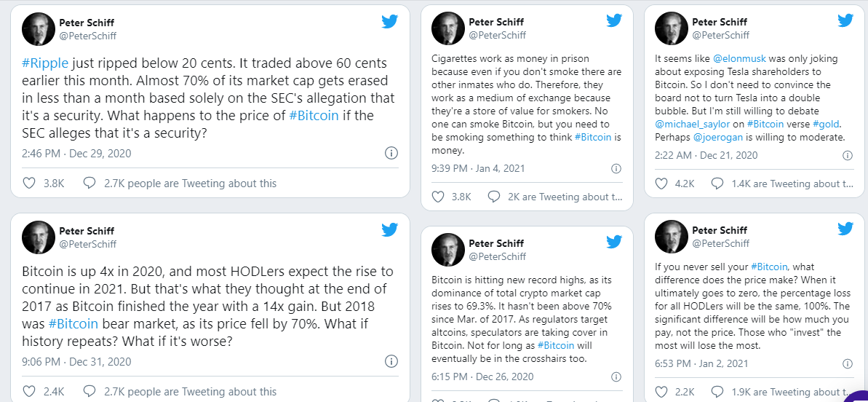Open the #Ripple hashtag link

[x=47, y=63]
